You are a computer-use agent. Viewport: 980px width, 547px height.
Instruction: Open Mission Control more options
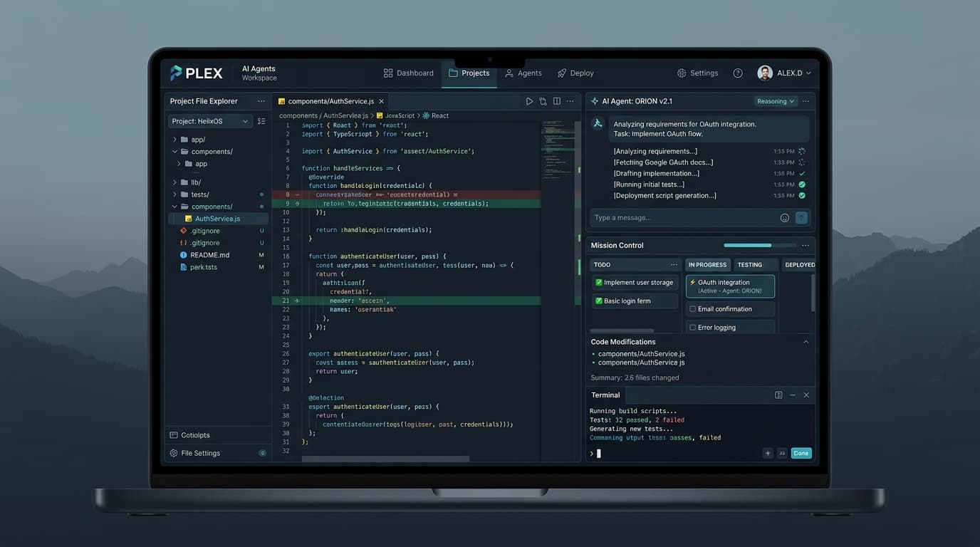coord(806,246)
